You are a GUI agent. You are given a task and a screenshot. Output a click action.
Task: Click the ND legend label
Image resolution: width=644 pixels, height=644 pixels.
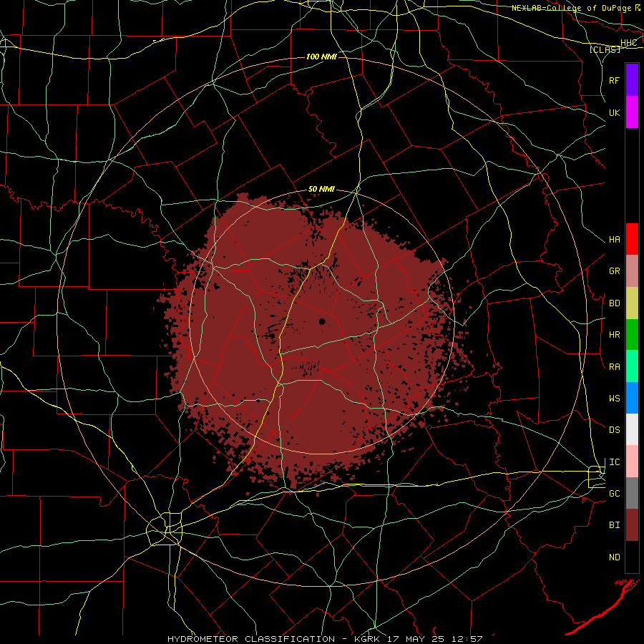(614, 557)
